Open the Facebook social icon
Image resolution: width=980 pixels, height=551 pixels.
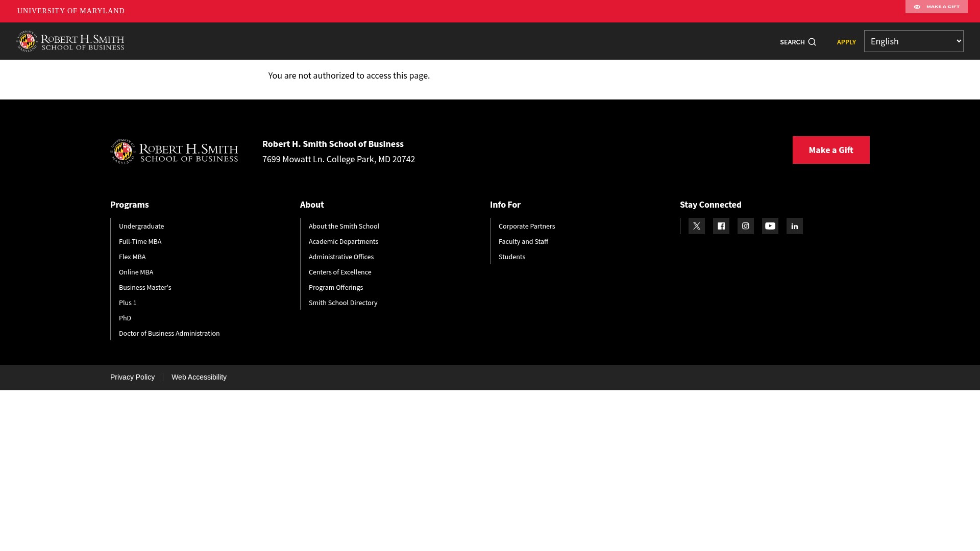point(721,226)
